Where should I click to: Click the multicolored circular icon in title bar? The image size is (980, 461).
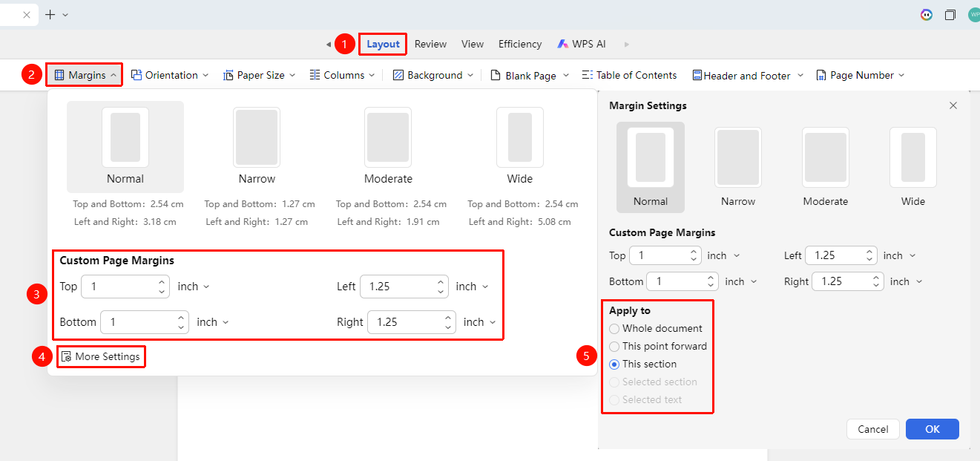point(927,15)
